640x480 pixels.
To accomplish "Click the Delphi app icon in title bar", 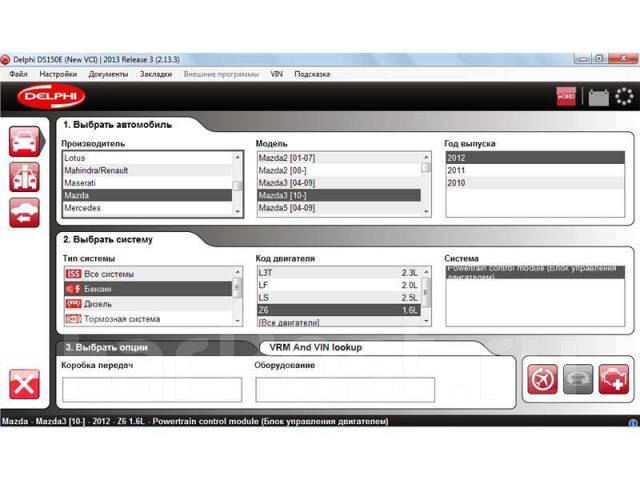I will 5,60.
